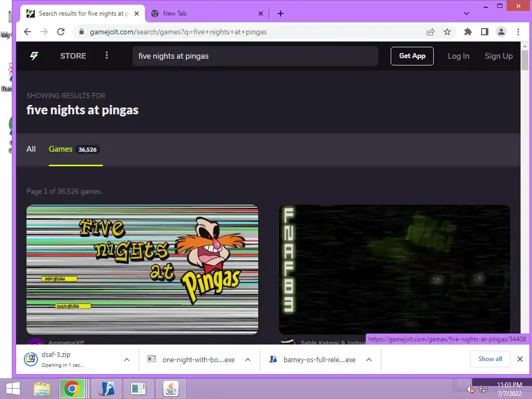Open a new browser tab with plus
Screen dimensions: 532x399
tap(280, 14)
